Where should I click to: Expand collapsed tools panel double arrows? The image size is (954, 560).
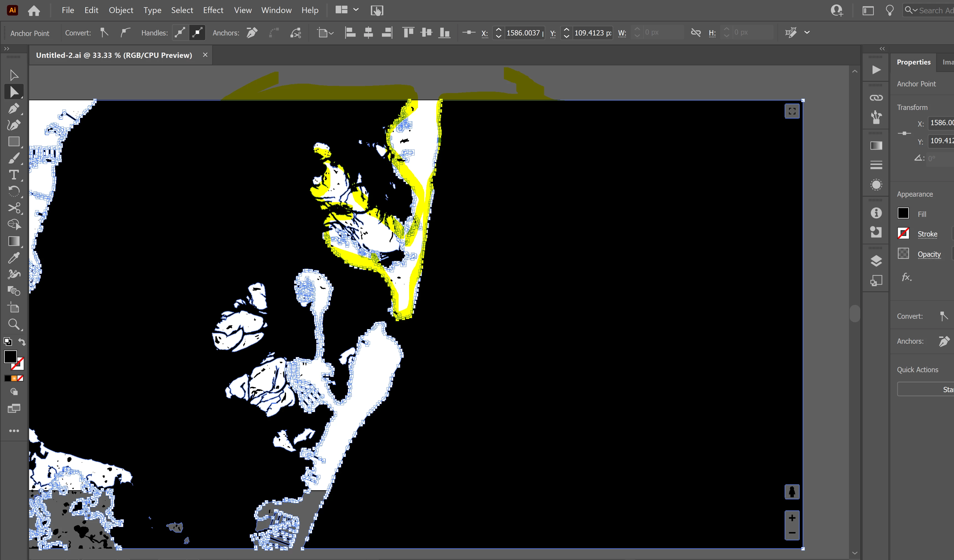click(x=6, y=48)
